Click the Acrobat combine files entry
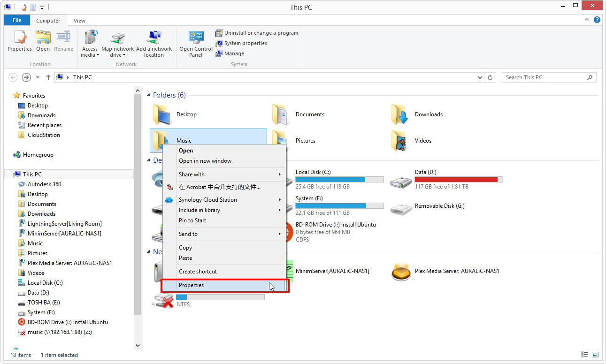The height and width of the screenshot is (364, 606). (224, 187)
